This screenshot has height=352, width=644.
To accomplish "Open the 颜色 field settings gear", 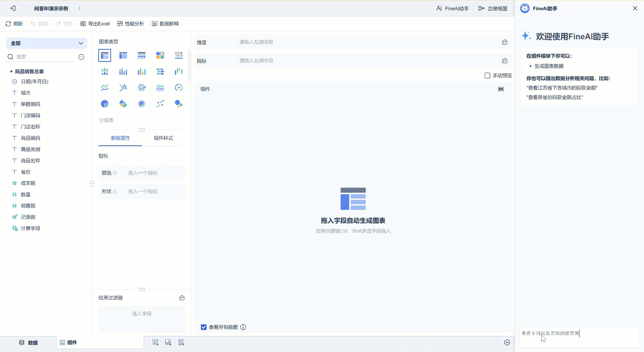I will 115,173.
